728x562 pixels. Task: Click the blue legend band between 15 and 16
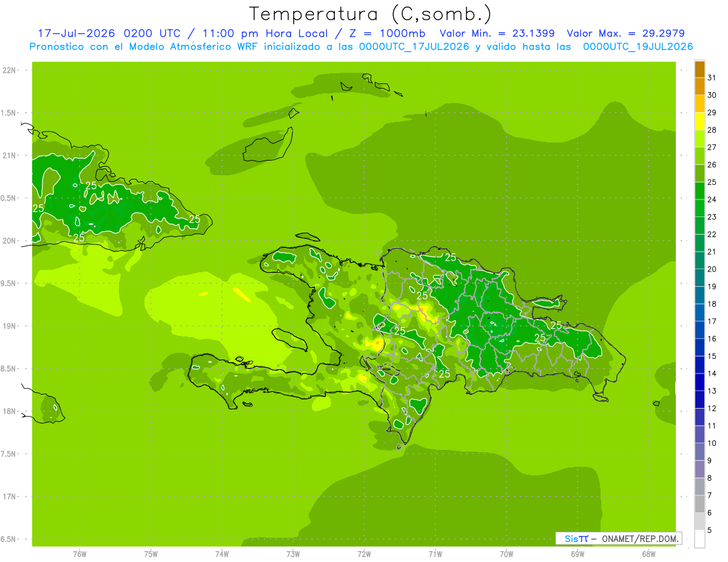pos(699,347)
